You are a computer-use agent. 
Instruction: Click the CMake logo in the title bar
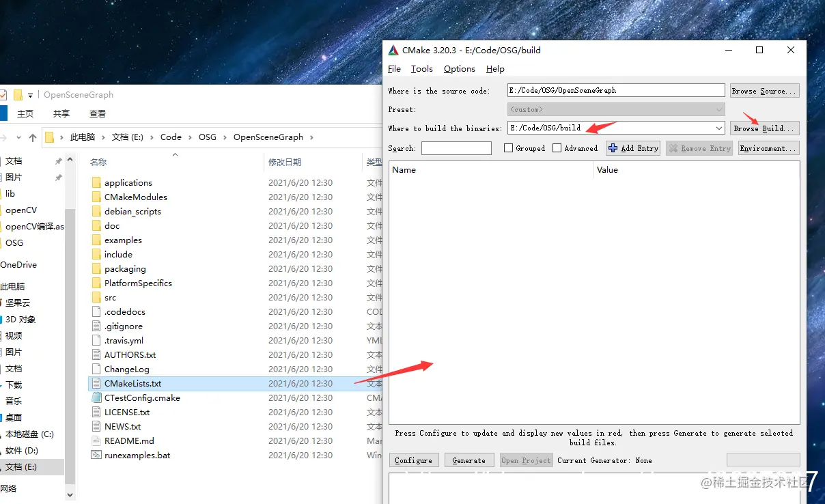393,50
